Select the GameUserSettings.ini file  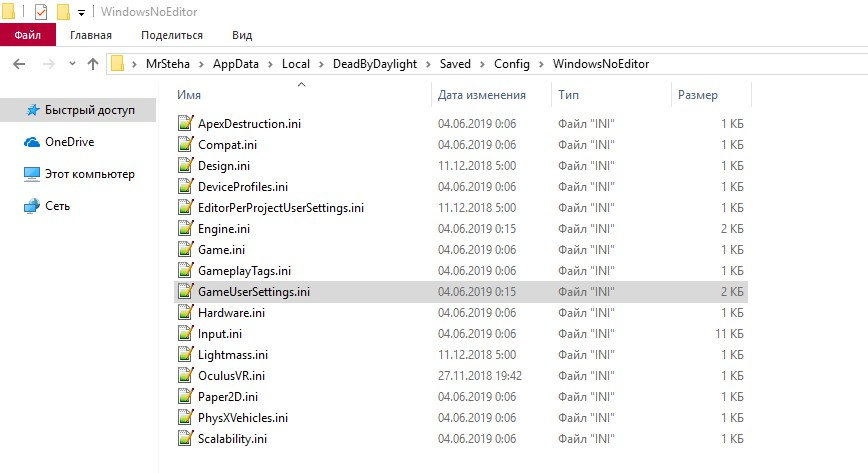pyautogui.click(x=254, y=291)
